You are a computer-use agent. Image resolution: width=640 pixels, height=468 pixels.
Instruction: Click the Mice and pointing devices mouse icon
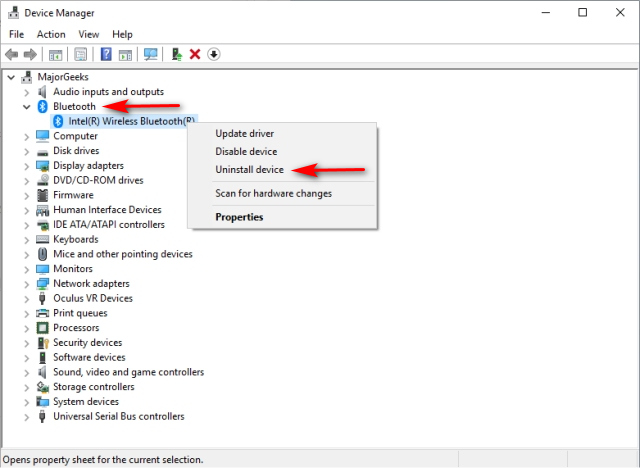pyautogui.click(x=42, y=254)
